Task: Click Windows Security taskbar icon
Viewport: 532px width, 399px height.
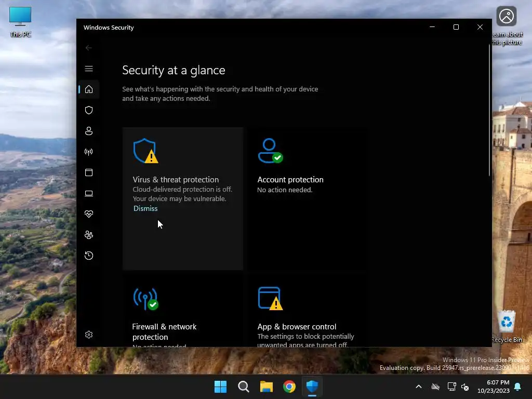Action: (x=312, y=387)
